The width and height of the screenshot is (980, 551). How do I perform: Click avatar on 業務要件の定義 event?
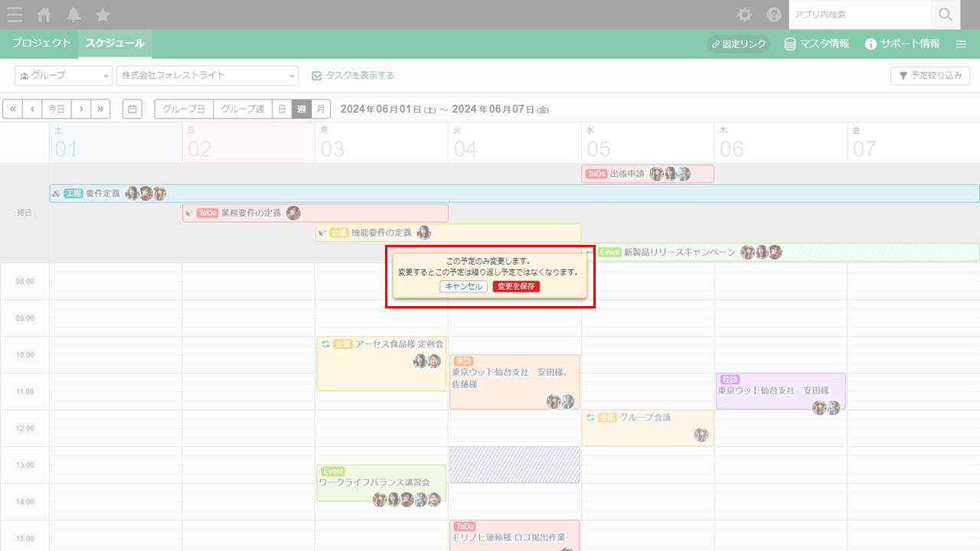tap(293, 213)
